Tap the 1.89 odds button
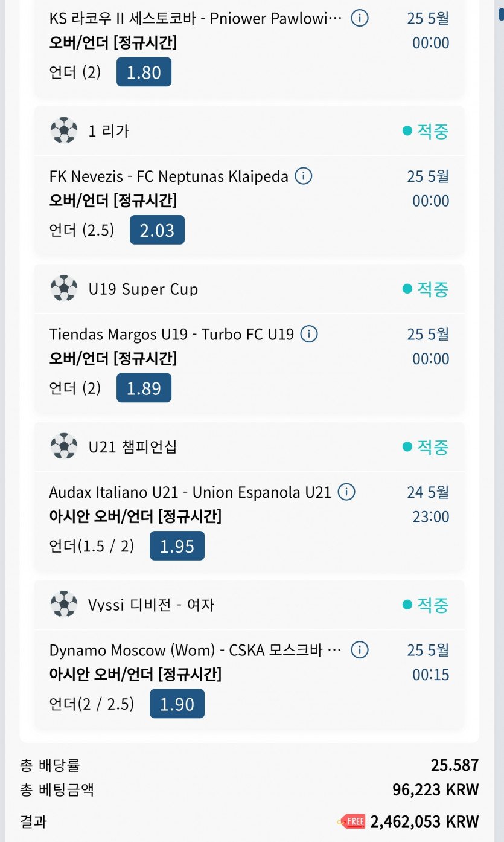The image size is (504, 842). 144,388
